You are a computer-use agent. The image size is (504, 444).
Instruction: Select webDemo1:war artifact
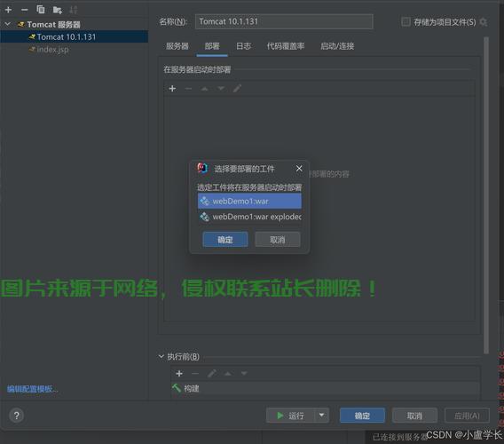tap(249, 201)
